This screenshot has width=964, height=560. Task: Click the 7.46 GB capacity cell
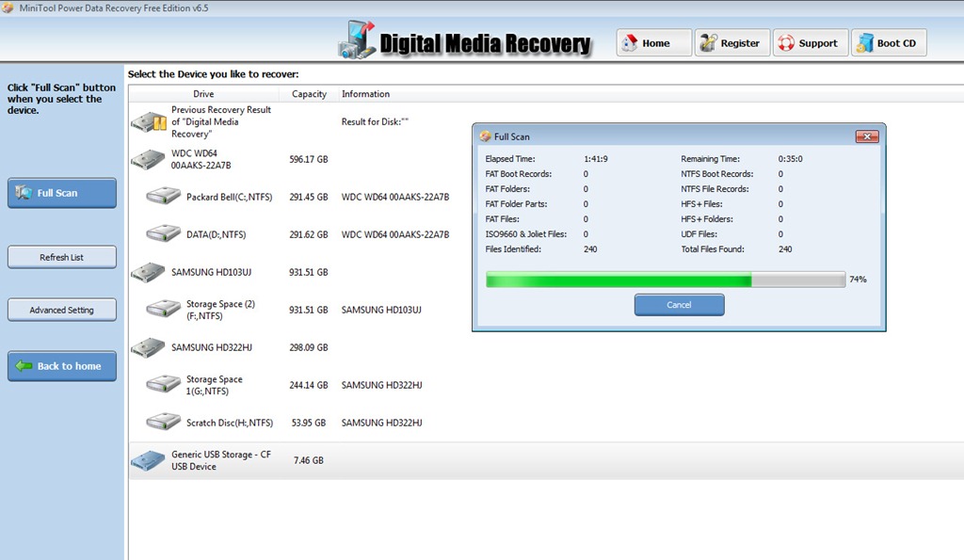pos(309,460)
